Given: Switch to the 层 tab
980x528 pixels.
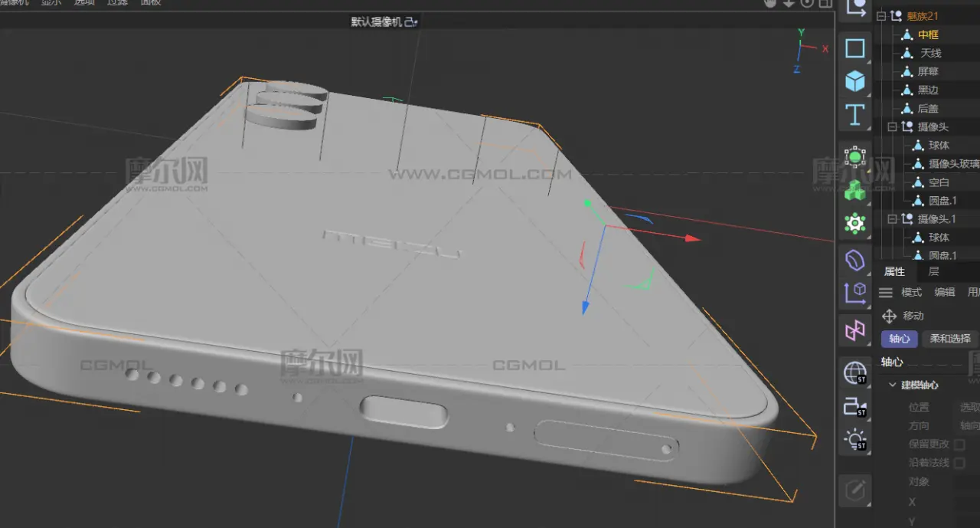Looking at the screenshot, I should coord(933,271).
